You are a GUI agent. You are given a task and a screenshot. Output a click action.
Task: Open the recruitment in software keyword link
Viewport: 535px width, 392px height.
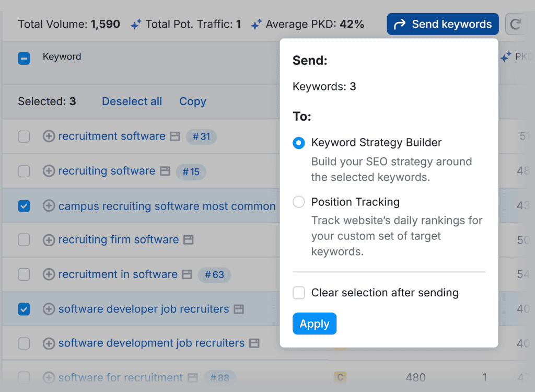[x=118, y=274]
